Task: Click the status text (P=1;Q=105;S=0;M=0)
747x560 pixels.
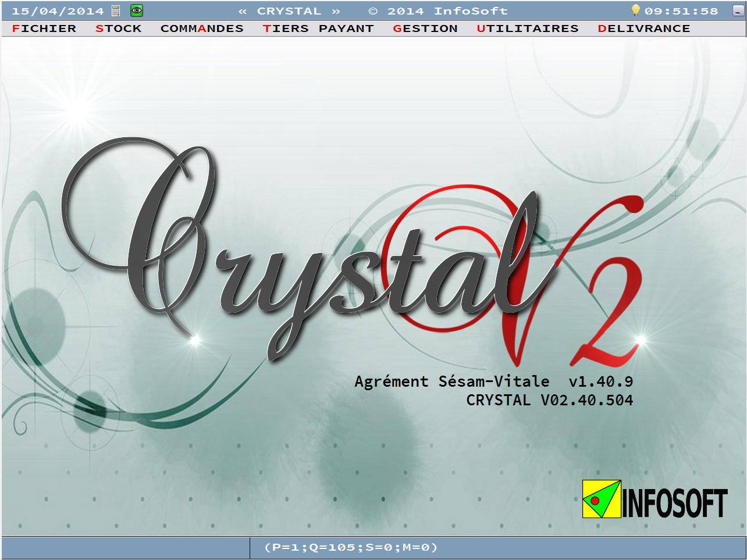Action: coord(351,547)
